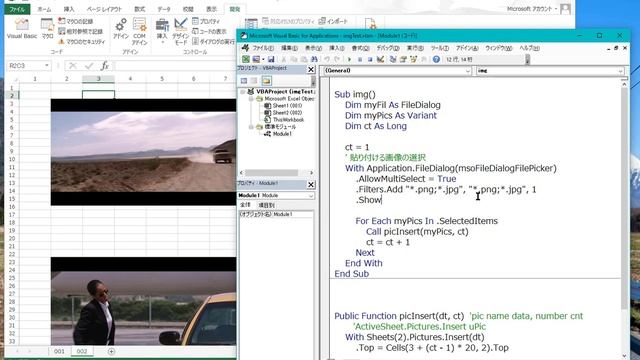Switch to the Page Layout ribbon tab

click(x=104, y=9)
